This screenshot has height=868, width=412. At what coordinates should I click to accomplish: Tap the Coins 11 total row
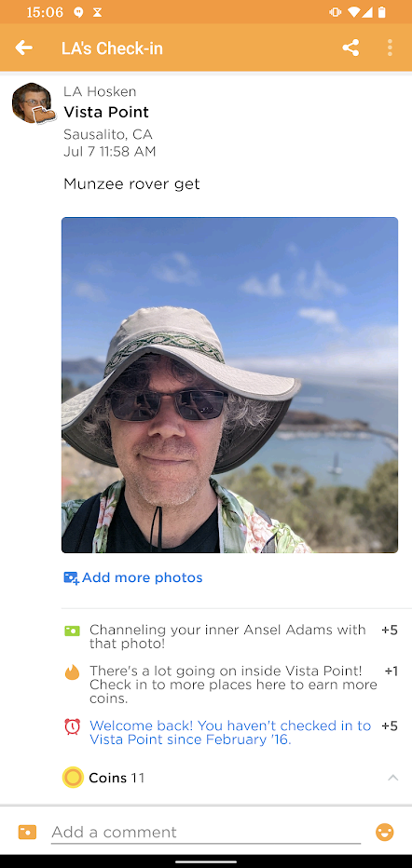(x=230, y=778)
